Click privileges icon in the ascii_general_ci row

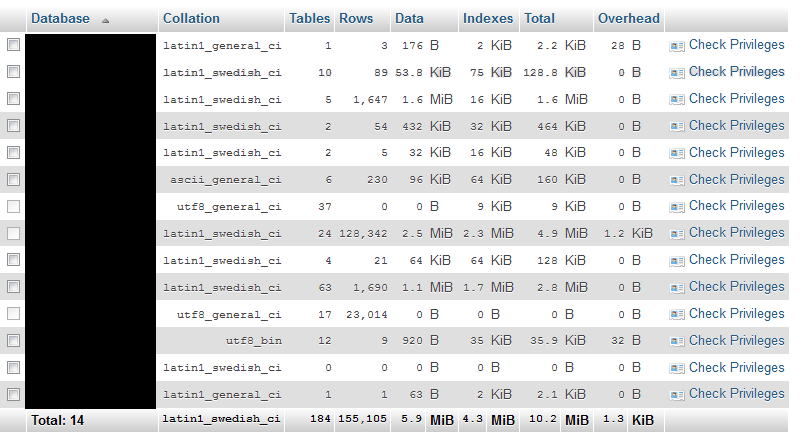(677, 180)
